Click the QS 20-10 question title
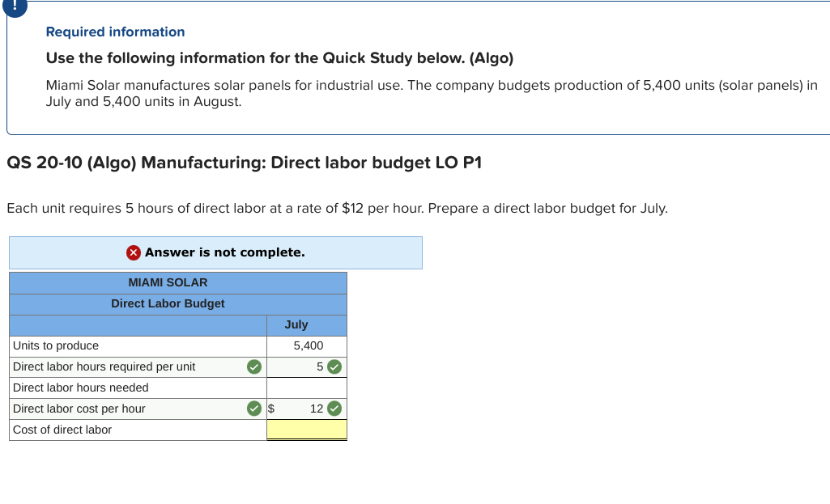Image resolution: width=830 pixels, height=504 pixels. coord(245,163)
